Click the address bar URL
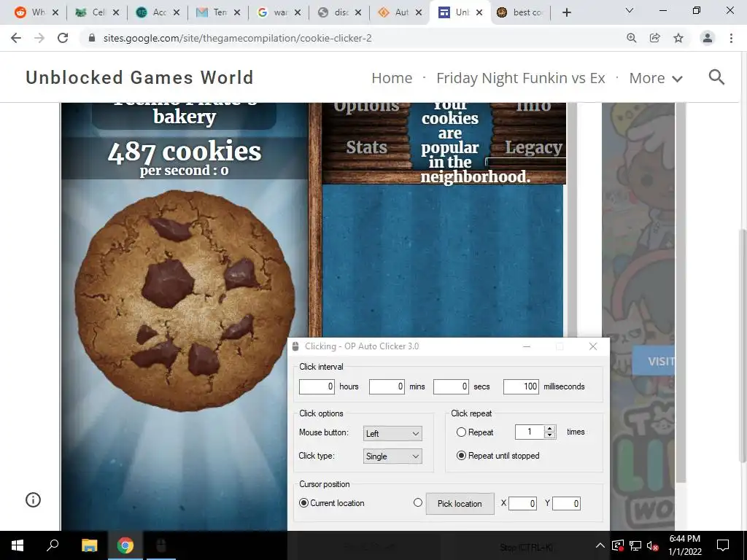 [x=237, y=38]
